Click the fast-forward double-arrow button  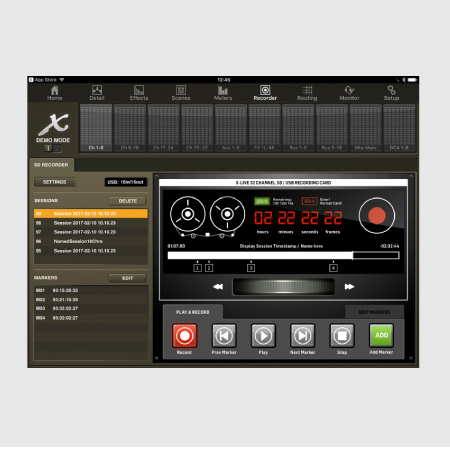point(349,287)
